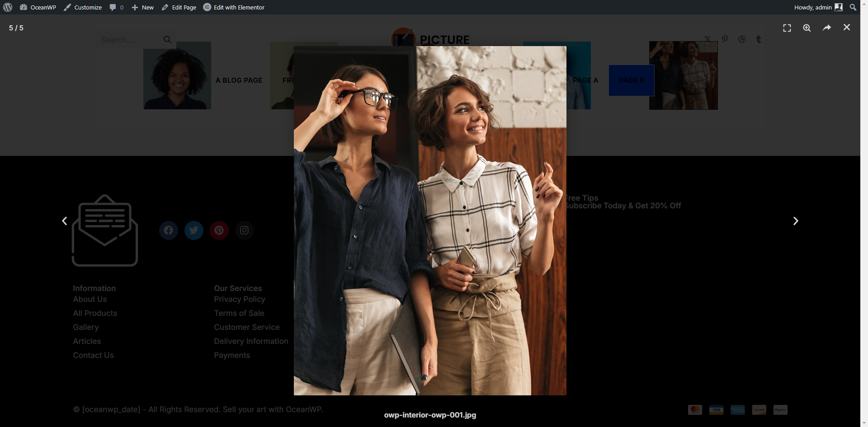868x427 pixels.
Task: Click the Our Services footer heading
Action: 238,288
